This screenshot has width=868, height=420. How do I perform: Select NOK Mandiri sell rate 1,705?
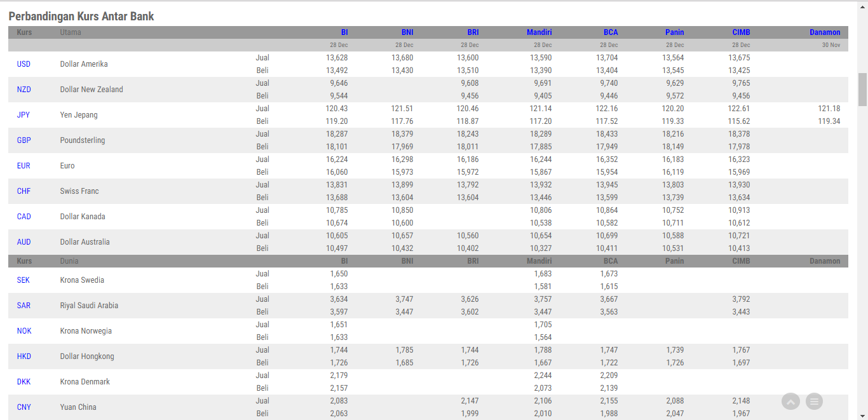[x=543, y=325]
